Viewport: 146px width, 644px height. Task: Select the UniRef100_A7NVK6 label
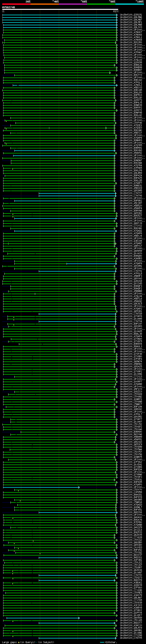point(131,35)
